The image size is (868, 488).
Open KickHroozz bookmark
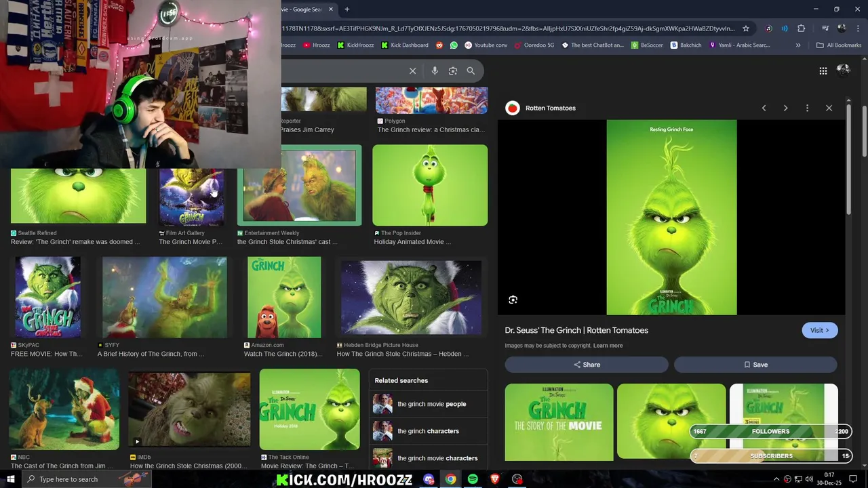(x=355, y=45)
